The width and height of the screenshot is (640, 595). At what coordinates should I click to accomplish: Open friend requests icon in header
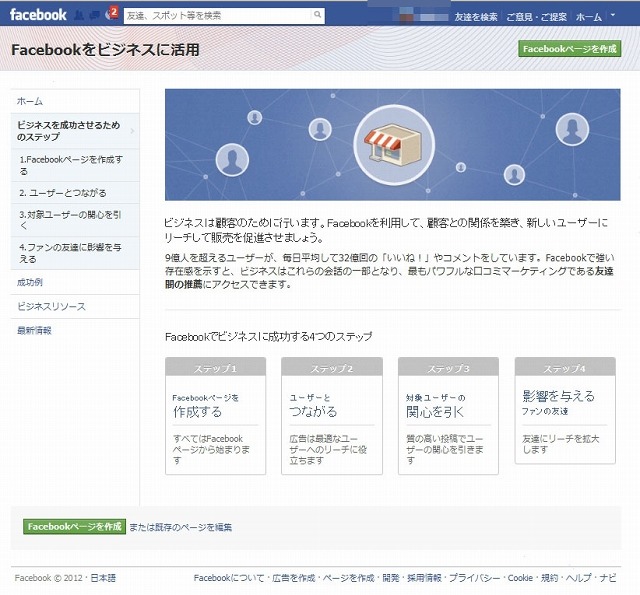(79, 16)
